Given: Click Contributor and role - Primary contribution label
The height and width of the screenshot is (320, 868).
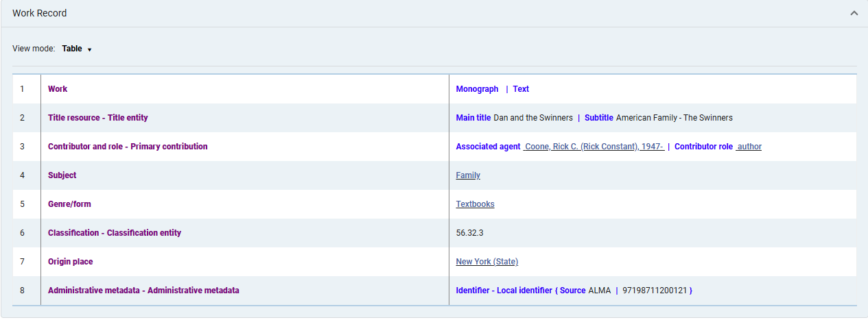Looking at the screenshot, I should click(x=128, y=147).
